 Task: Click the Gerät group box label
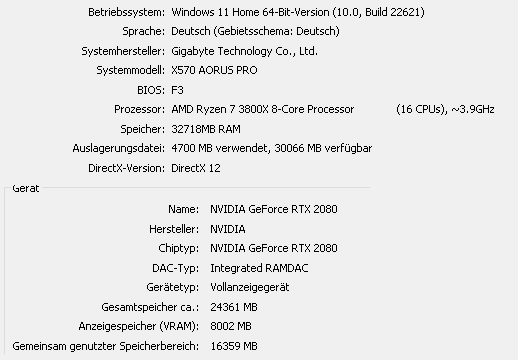[26, 188]
